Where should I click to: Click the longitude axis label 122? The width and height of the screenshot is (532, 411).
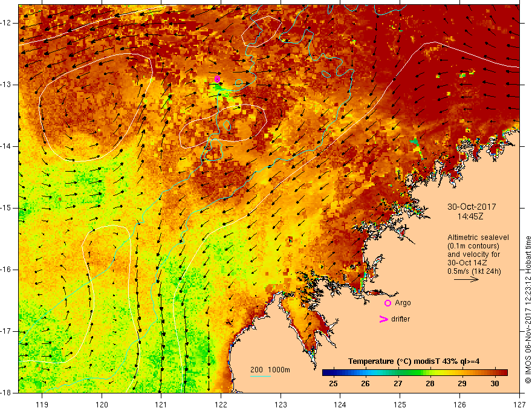tap(221, 404)
